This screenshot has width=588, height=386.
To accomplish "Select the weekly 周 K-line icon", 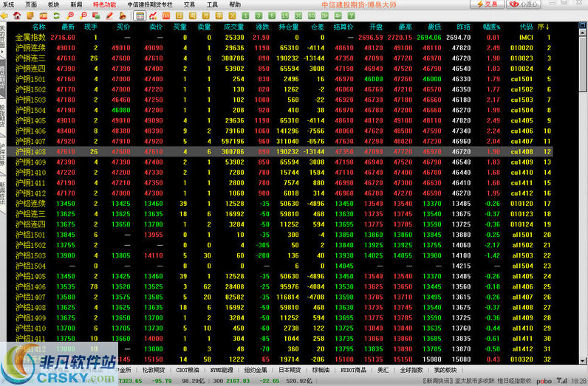I will [x=192, y=15].
